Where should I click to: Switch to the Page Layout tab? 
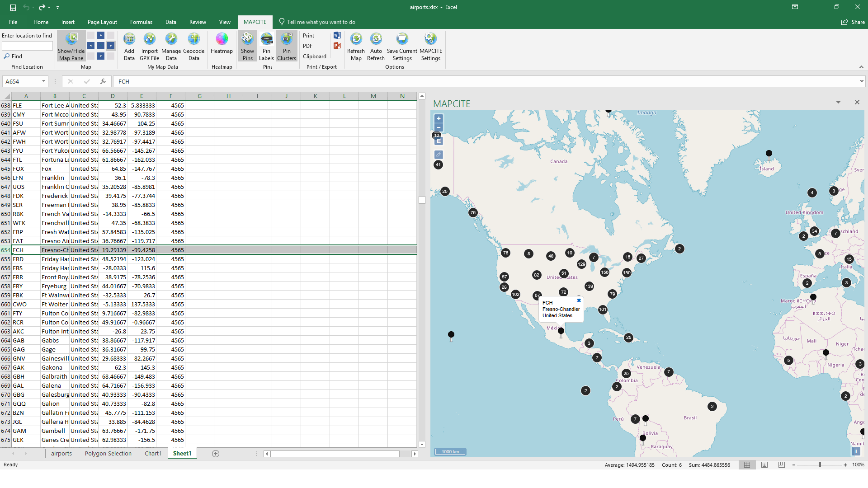click(x=102, y=22)
